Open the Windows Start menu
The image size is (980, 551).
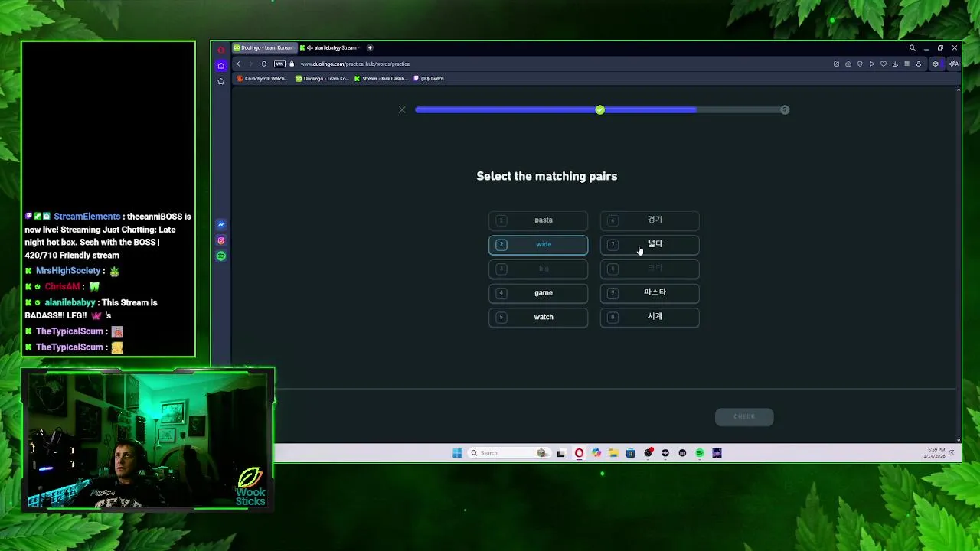point(457,453)
